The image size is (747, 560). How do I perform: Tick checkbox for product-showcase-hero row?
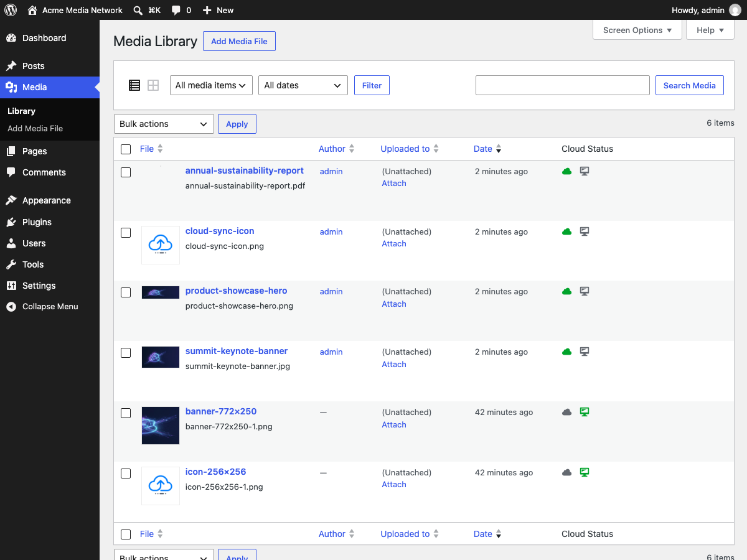[x=126, y=292]
